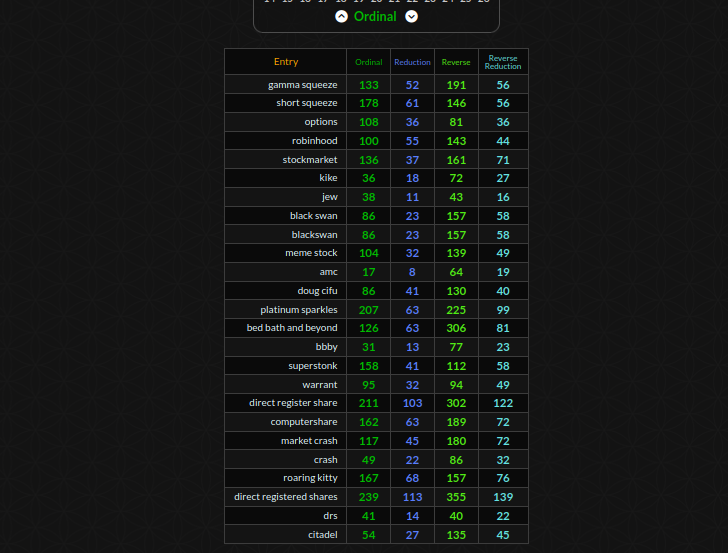Select the 'doug cifu' entry
728x553 pixels.
(318, 291)
